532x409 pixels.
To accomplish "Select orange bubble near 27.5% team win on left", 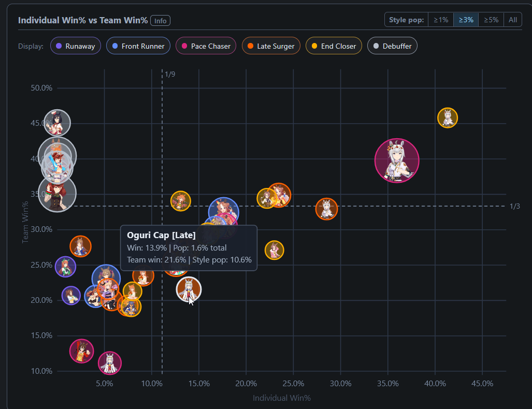I will [80, 246].
